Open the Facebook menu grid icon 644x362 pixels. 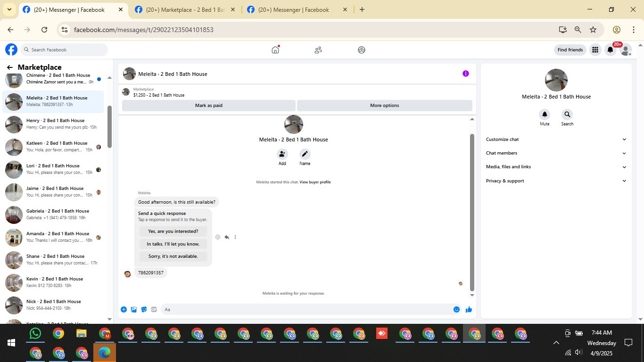(595, 49)
